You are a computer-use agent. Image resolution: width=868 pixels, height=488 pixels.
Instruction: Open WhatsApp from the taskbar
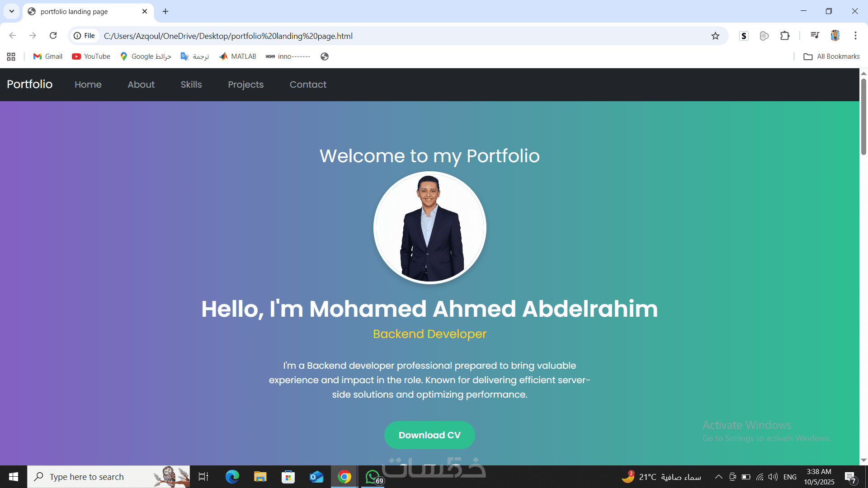[x=373, y=477]
